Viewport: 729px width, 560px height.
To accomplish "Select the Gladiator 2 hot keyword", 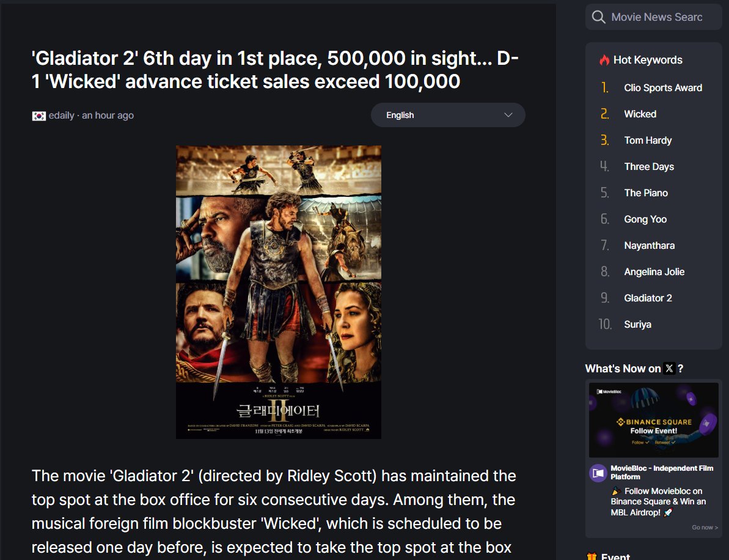I will [648, 298].
